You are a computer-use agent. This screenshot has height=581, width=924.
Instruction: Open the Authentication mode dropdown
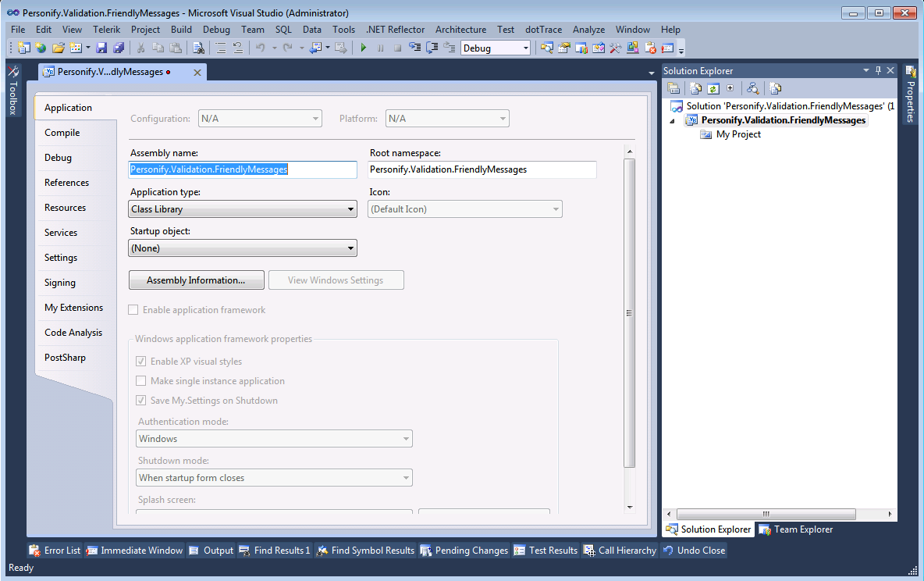pyautogui.click(x=274, y=438)
